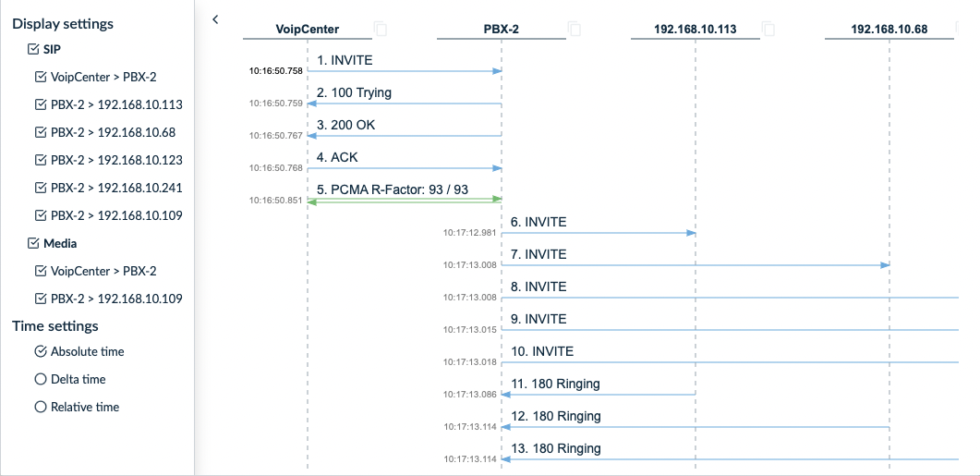This screenshot has height=476, width=980.
Task: Open message 12. 180 Ringing
Action: 556,416
